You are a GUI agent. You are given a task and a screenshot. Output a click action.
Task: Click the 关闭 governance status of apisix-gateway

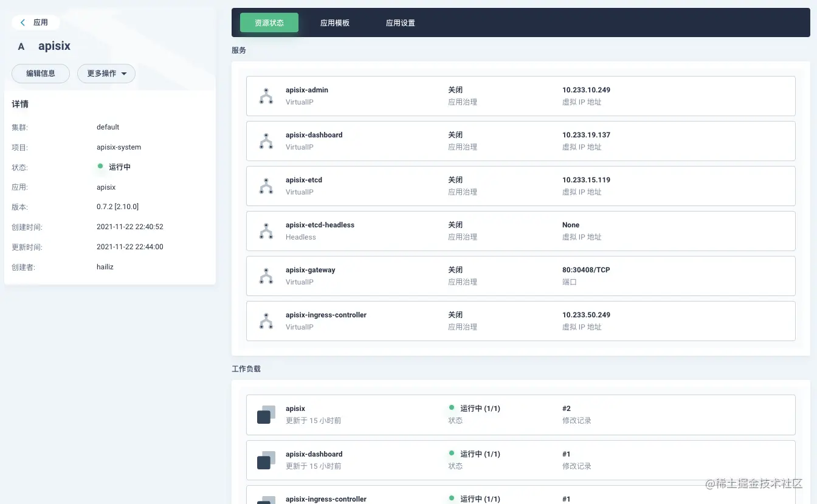[x=455, y=270]
